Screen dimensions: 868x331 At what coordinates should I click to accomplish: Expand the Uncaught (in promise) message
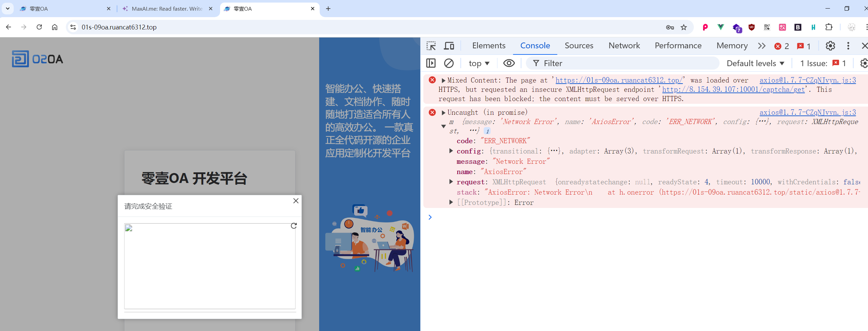[443, 113]
